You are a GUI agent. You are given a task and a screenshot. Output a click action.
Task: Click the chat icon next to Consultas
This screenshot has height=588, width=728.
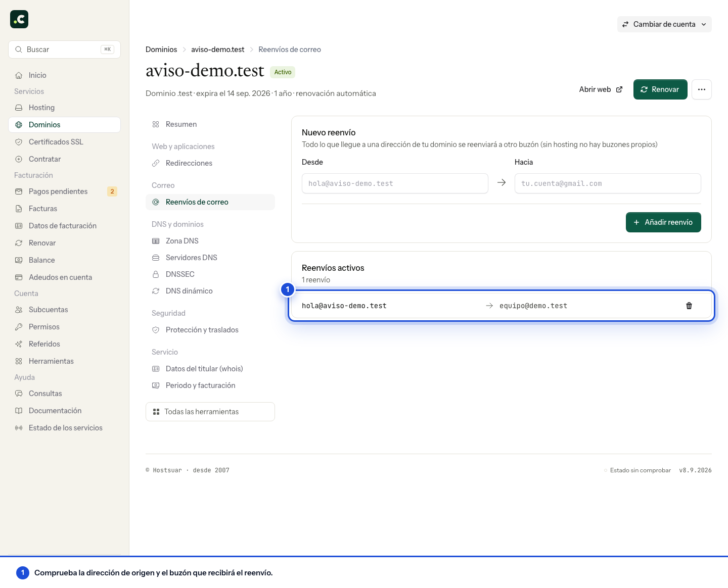19,394
